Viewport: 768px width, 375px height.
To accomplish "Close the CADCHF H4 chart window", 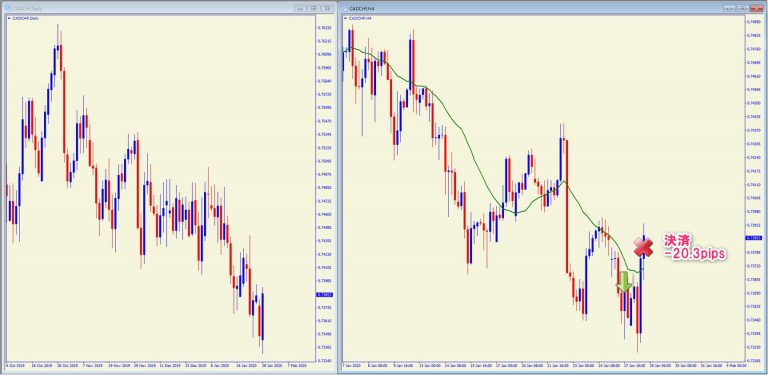I will point(757,8).
